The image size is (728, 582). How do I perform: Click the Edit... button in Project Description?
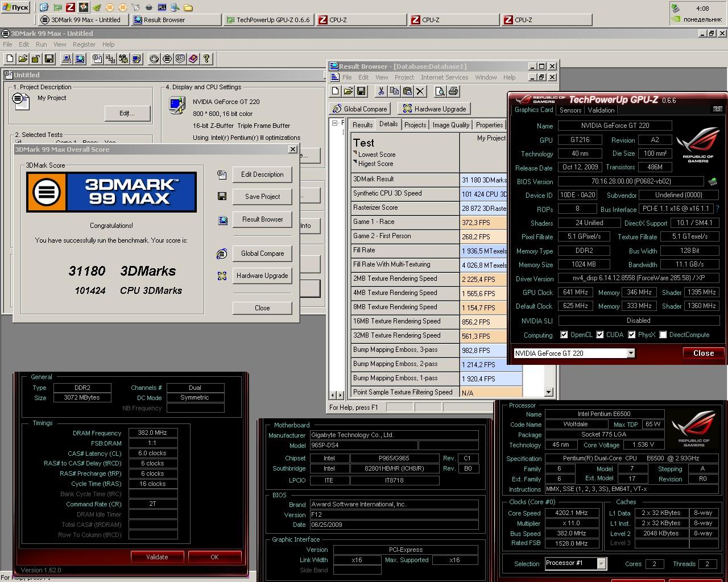tap(127, 113)
